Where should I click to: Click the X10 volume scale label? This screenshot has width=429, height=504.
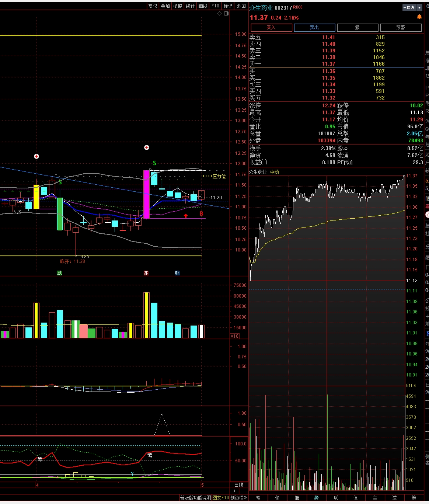point(234,336)
